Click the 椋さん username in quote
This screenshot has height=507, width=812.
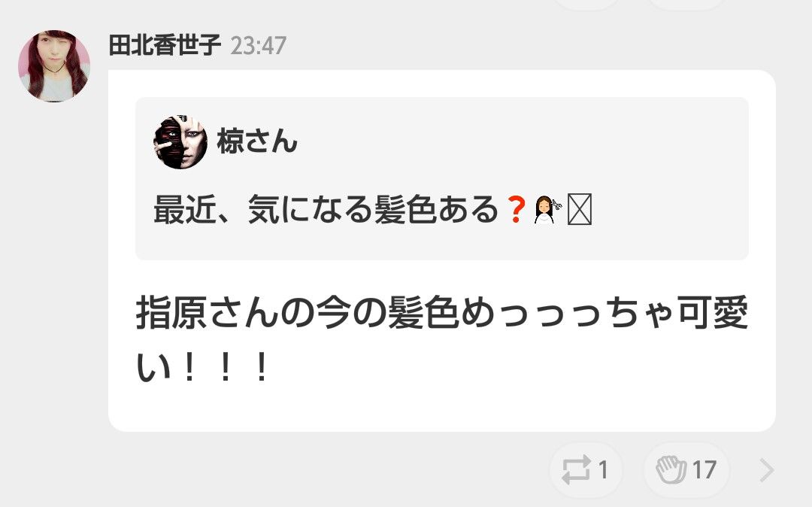coord(257,141)
